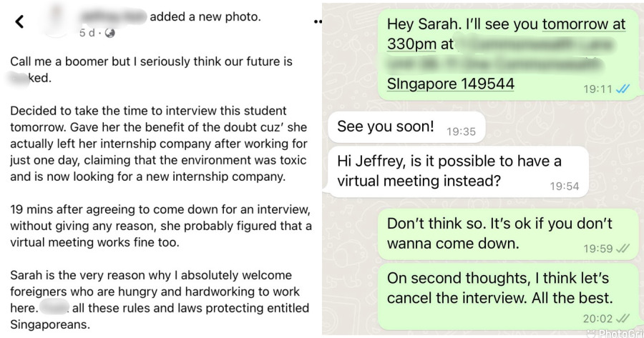
Task: Select the "See you soon!" message bubble
Action: [x=386, y=126]
